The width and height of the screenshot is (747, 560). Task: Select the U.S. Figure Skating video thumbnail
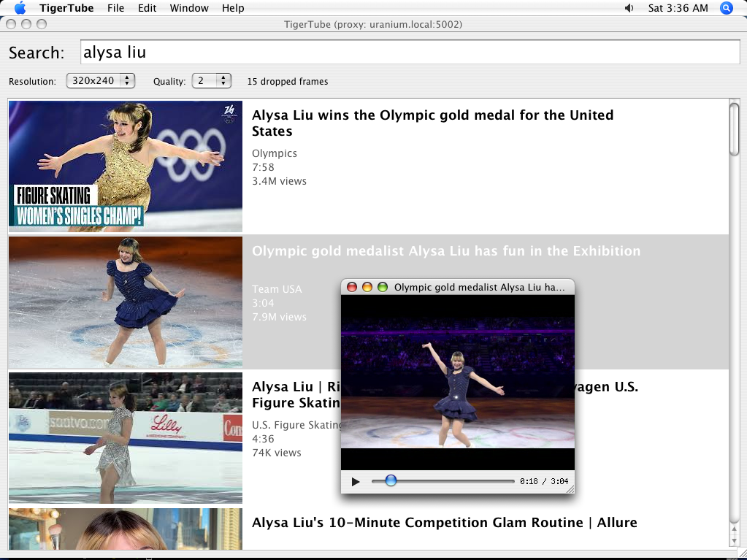tap(126, 437)
